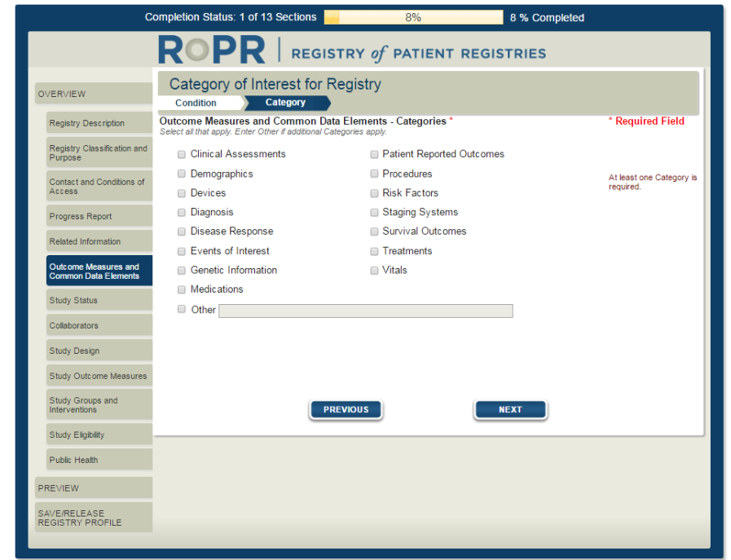
Task: Click 'Category of Interest for Registry' heading
Action: 275,84
